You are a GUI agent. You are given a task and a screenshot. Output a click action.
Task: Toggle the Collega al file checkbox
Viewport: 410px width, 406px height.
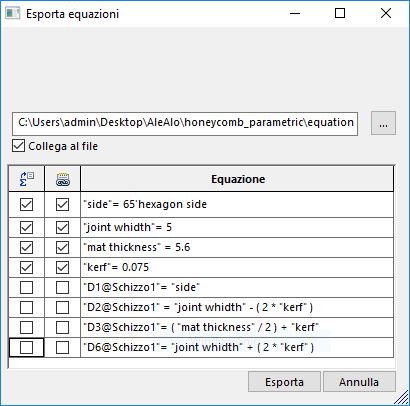click(18, 146)
